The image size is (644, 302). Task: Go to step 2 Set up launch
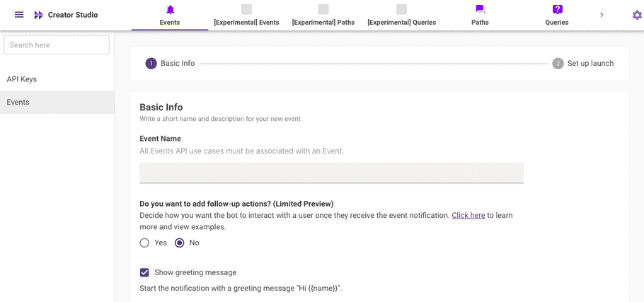583,64
